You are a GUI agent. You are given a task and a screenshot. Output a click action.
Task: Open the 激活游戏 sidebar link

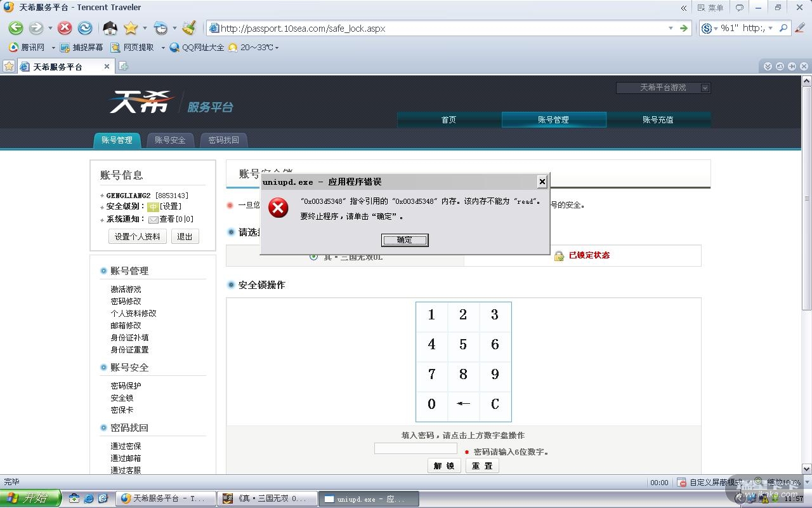coord(126,289)
